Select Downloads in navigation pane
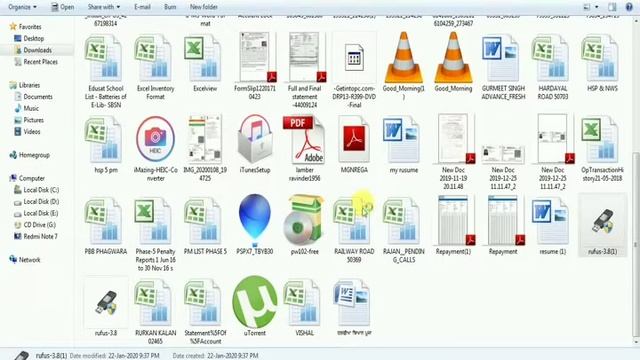Image resolution: width=640 pixels, height=360 pixels. [x=33, y=50]
